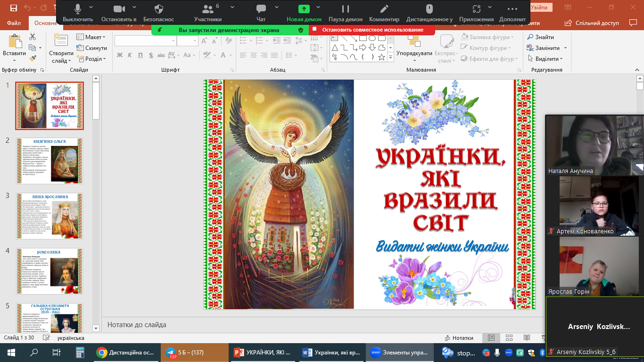Open Zoom Комментировать annotation pencil
Image resolution: width=644 pixels, height=362 pixels.
[384, 12]
